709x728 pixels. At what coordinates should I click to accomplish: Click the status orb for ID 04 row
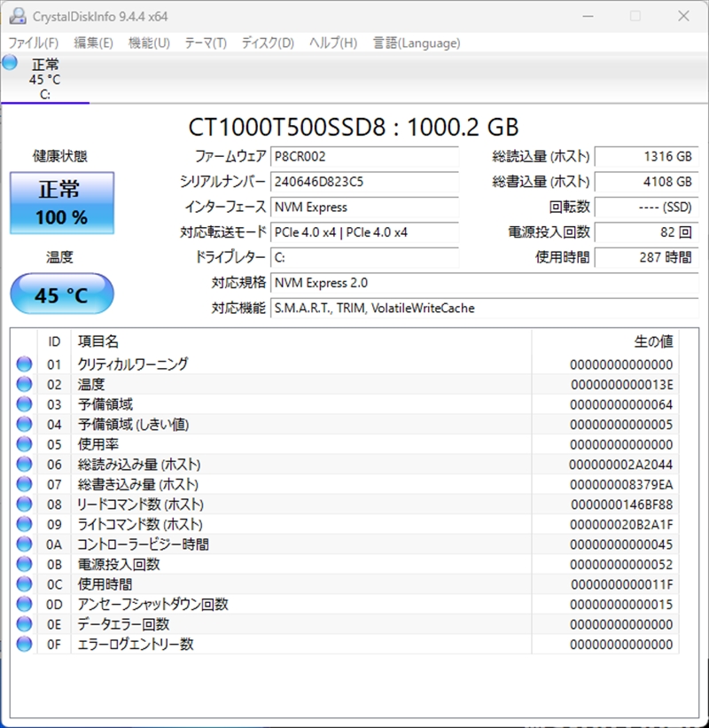click(24, 425)
